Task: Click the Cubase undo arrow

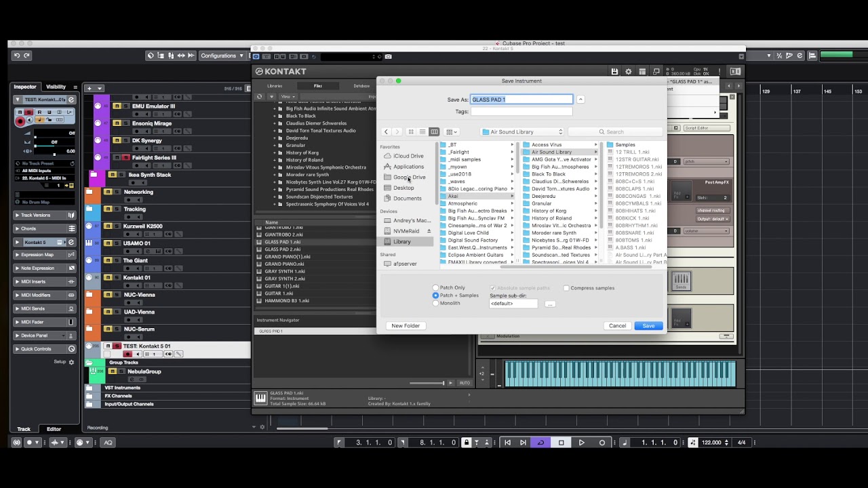Action: 17,56
